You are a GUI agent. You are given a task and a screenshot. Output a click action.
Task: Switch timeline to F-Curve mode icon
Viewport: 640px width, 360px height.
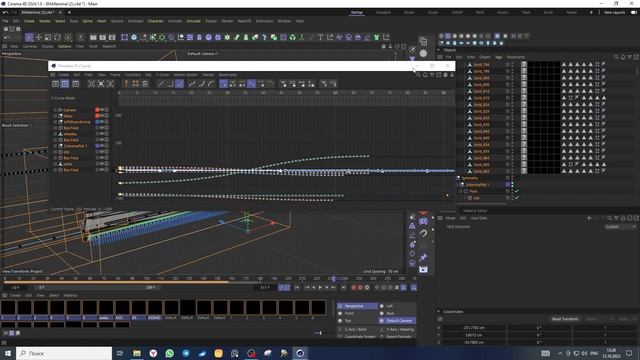(x=65, y=84)
